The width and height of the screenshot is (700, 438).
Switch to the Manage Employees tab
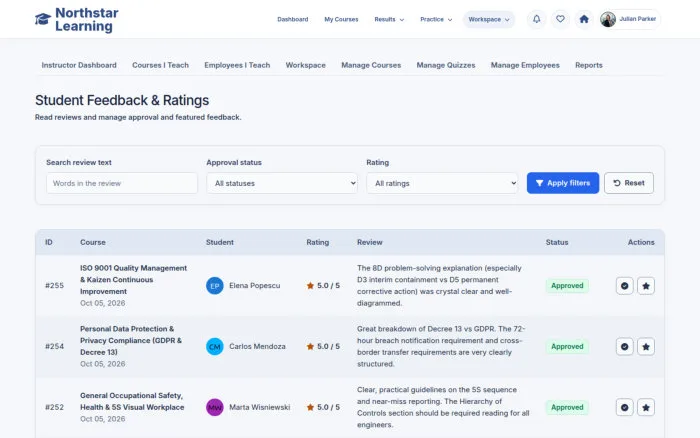coord(525,65)
